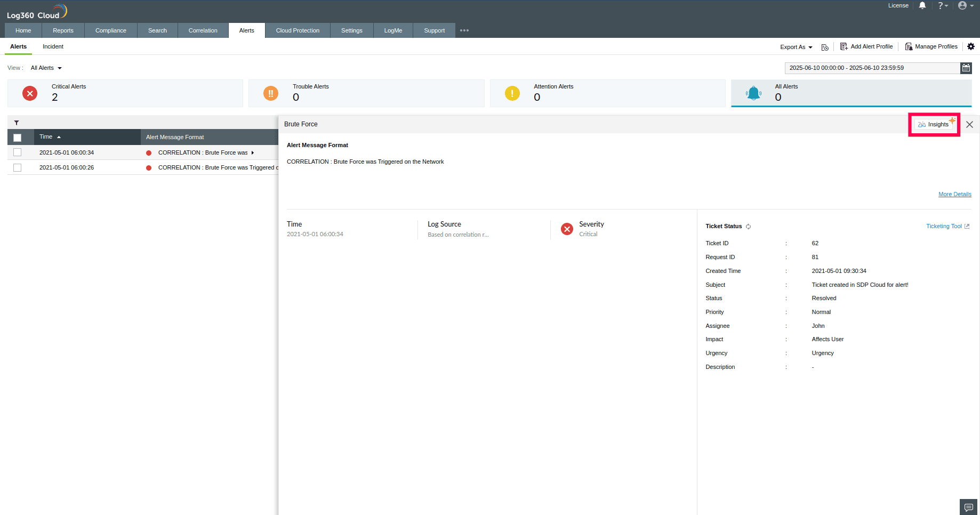Click the chat feedback icon at bottom right
Screen dimensions: 980x515
968,507
